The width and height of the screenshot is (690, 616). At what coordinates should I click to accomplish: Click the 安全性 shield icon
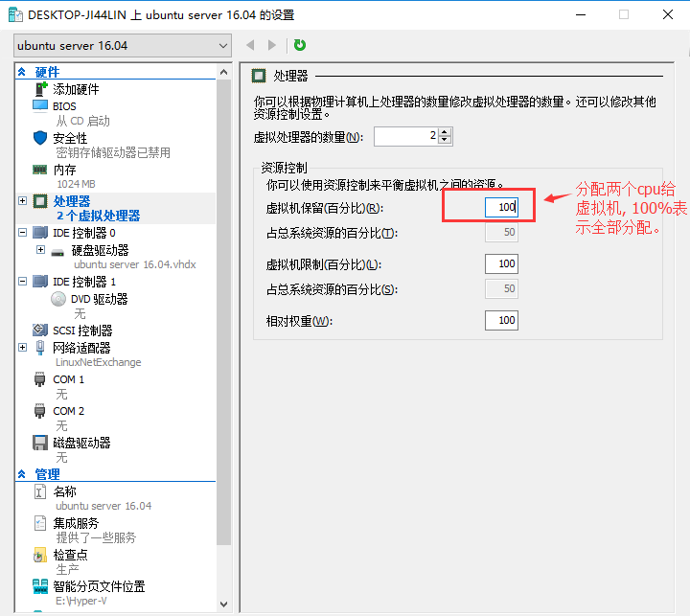[x=40, y=138]
